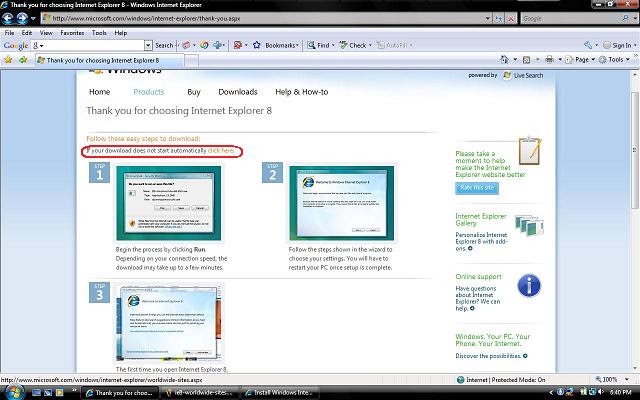Click 'Windows. Your PC. Your Phone' link

[x=493, y=340]
